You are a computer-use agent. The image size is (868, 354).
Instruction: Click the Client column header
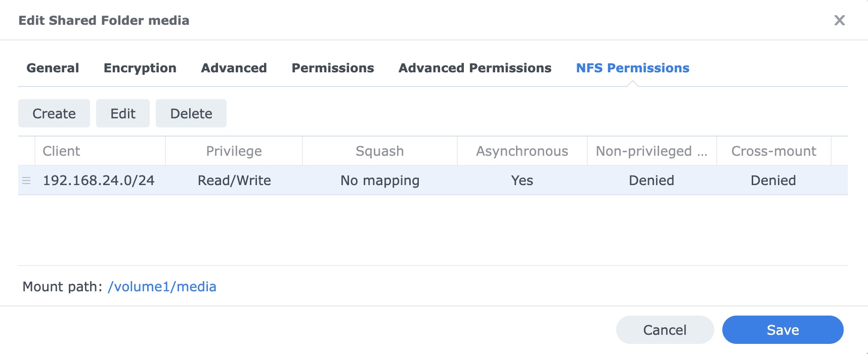(x=62, y=151)
